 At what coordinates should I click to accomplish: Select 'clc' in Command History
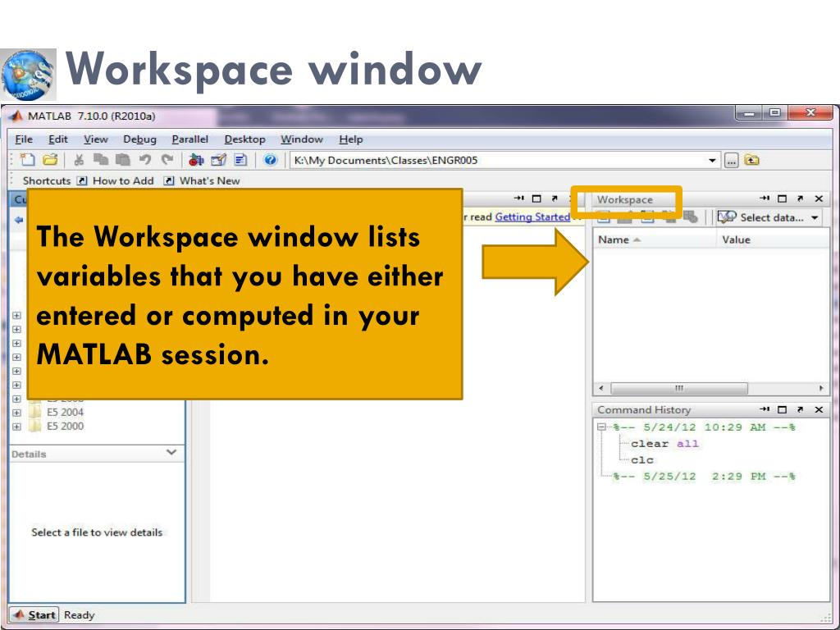(x=641, y=460)
